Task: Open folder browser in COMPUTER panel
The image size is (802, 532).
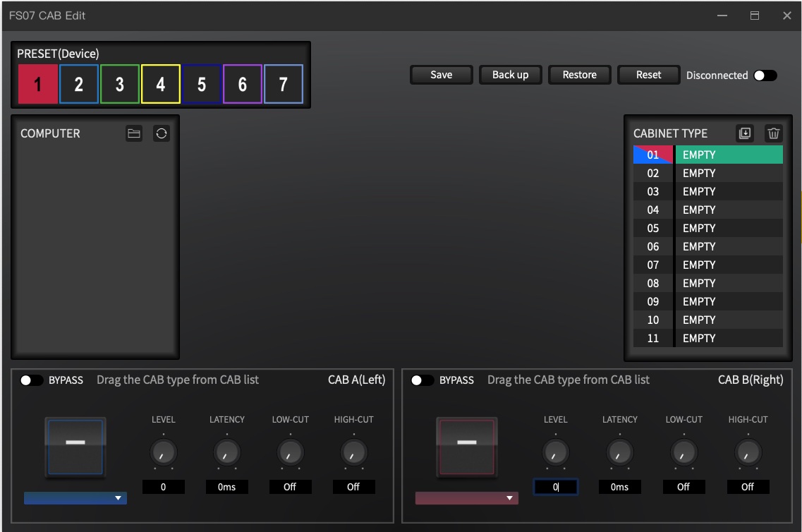Action: 134,133
